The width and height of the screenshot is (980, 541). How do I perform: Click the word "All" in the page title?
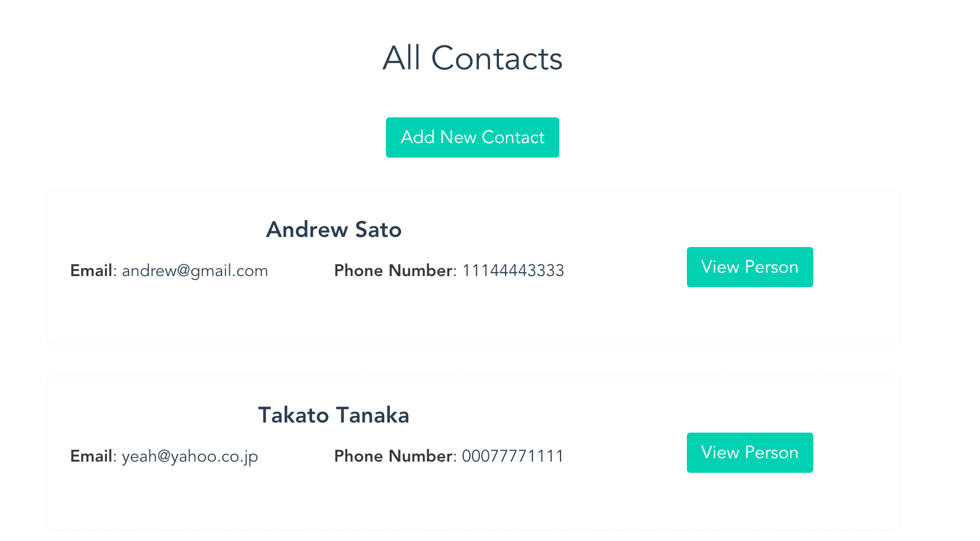(x=401, y=58)
